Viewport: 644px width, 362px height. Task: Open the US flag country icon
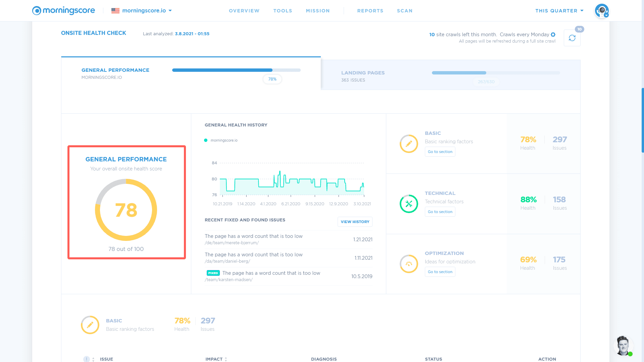point(115,11)
